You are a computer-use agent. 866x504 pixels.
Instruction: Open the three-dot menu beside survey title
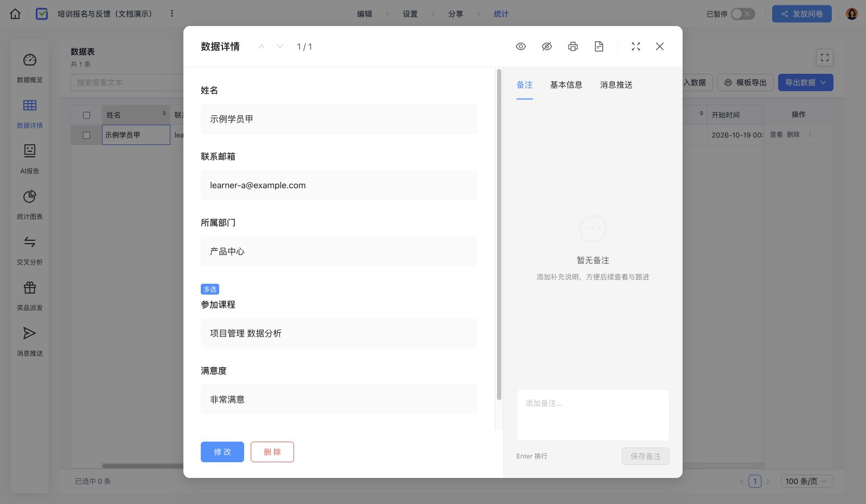(x=172, y=14)
